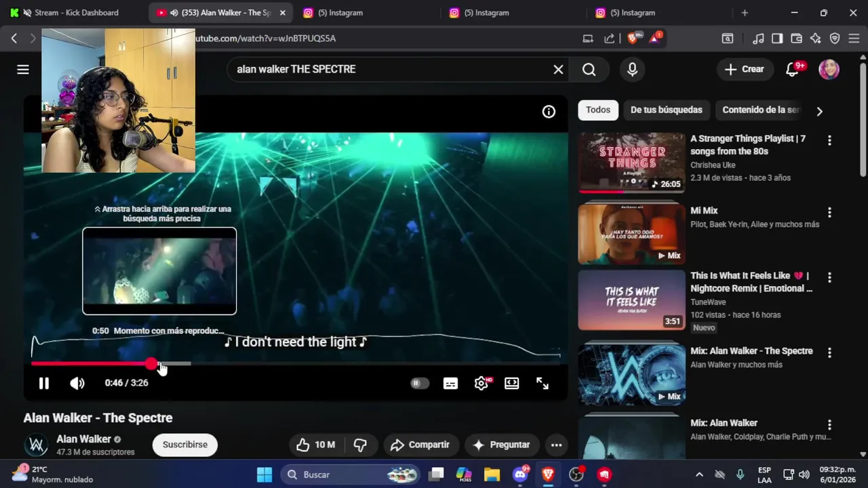
Task: Open Brave main hamburger menu
Action: (854, 39)
